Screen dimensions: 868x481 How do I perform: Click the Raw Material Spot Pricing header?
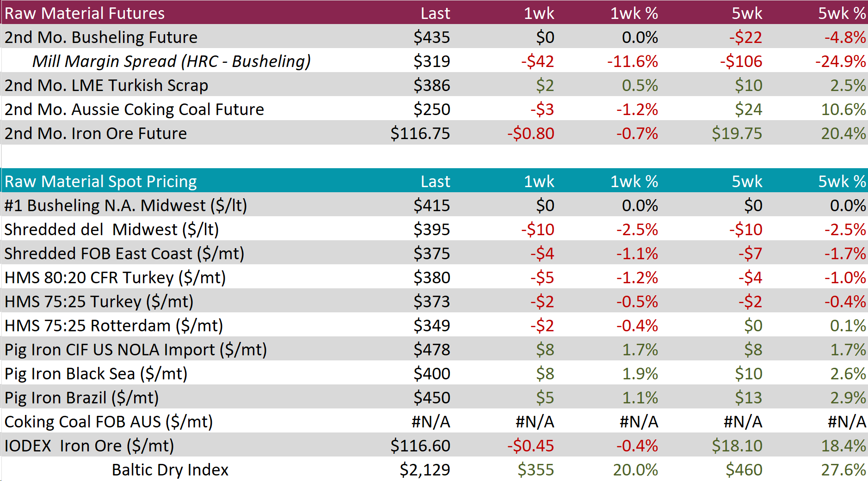point(101,181)
